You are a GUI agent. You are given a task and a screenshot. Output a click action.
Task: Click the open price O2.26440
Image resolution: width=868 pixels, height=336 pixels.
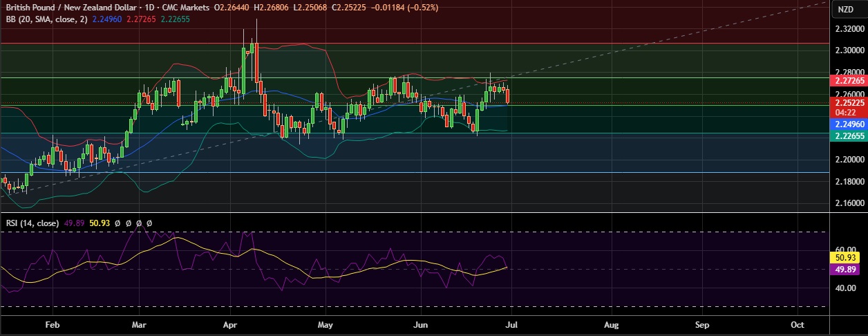233,8
